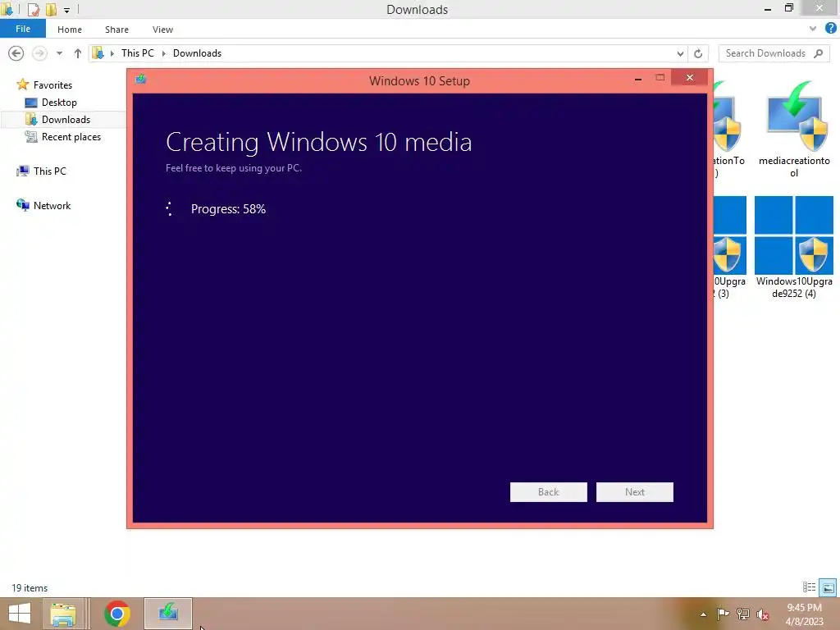
Task: Expand the address bar history dropdown
Action: (680, 53)
